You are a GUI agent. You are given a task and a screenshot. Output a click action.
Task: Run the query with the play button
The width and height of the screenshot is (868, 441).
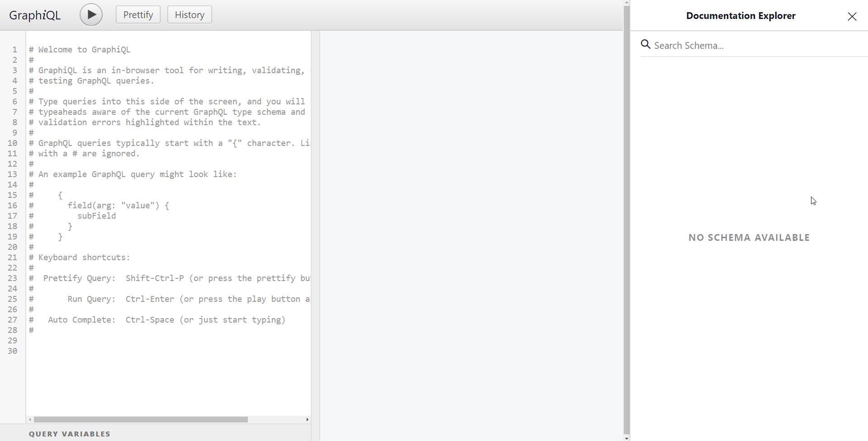[x=91, y=15]
